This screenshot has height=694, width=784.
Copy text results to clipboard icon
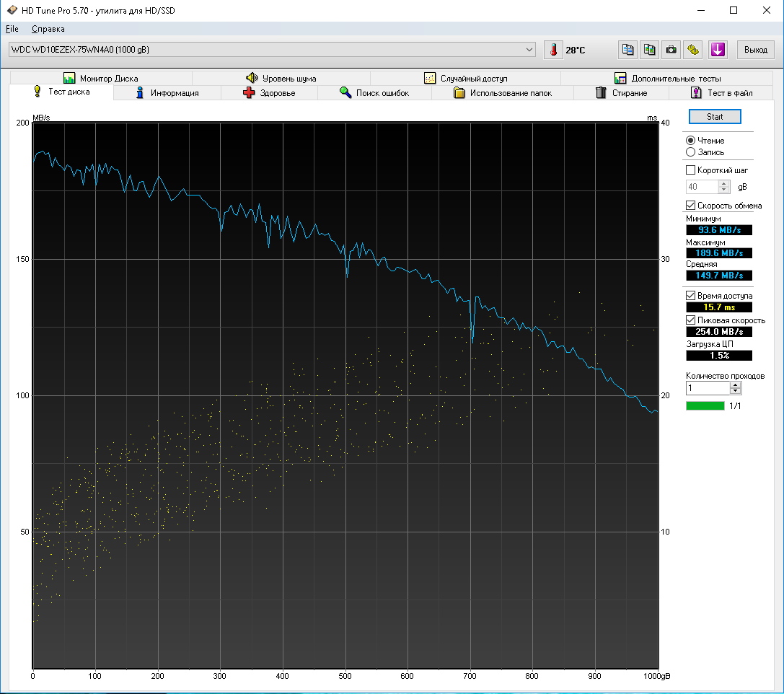627,50
